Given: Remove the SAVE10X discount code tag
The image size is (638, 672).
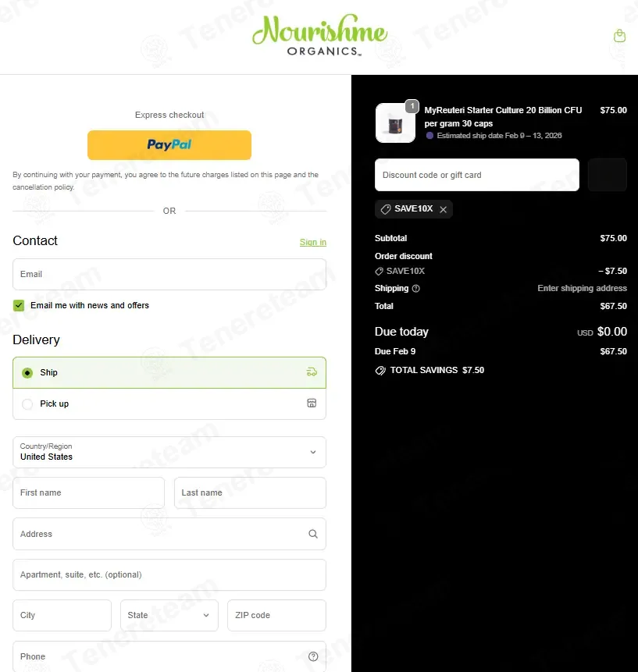Looking at the screenshot, I should coord(444,210).
